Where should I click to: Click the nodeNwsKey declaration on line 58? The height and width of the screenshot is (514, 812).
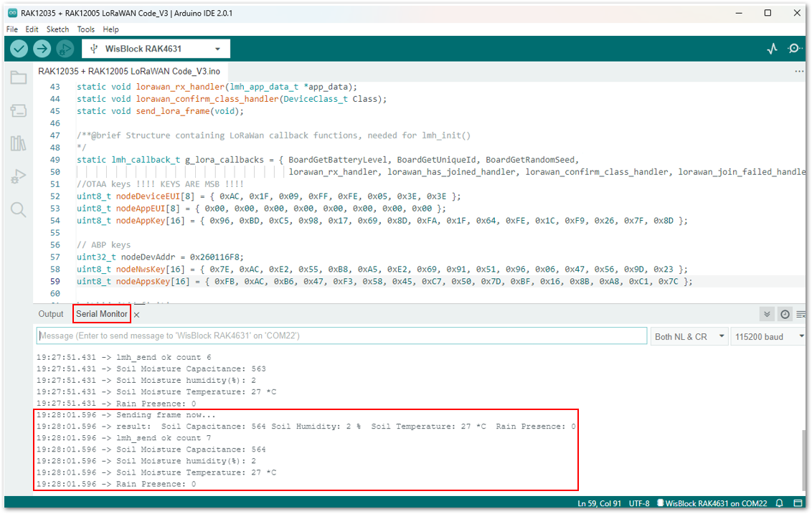382,269
